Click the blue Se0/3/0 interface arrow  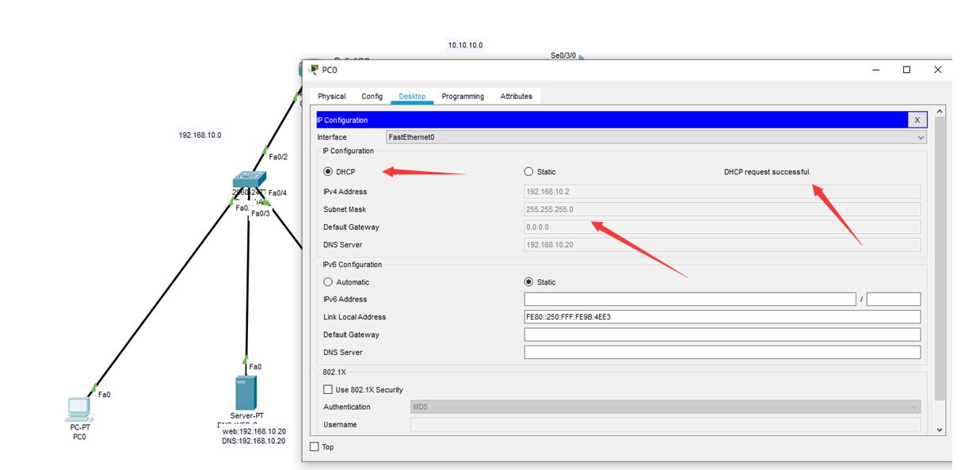click(x=581, y=57)
